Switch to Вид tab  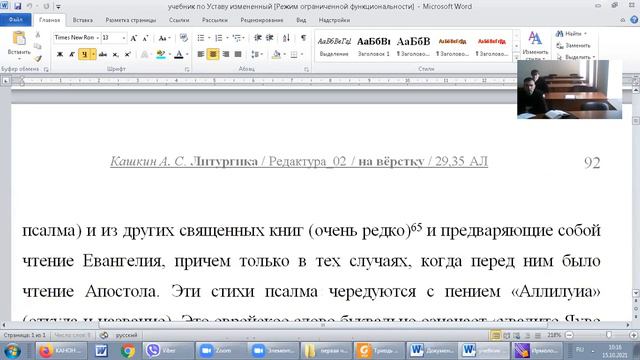(301, 20)
